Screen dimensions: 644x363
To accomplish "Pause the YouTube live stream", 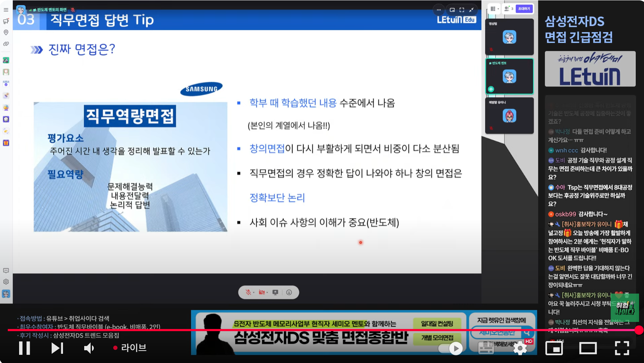I will point(24,348).
